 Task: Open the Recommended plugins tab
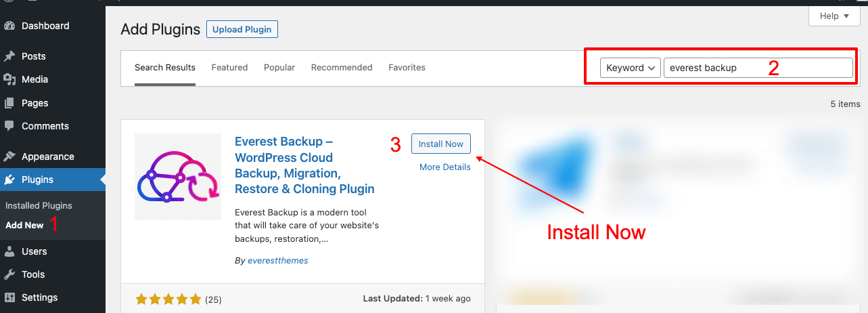coord(342,68)
